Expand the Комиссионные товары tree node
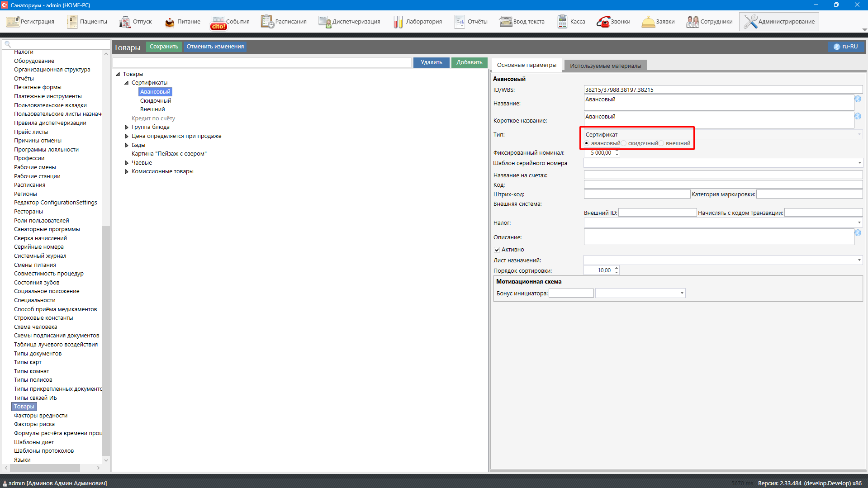 (x=127, y=171)
